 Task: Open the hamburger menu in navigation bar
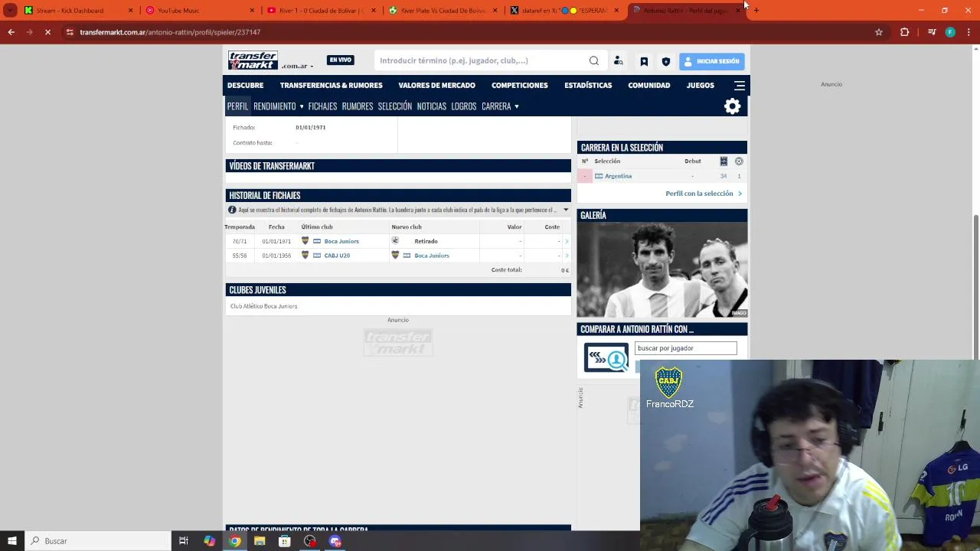[740, 86]
